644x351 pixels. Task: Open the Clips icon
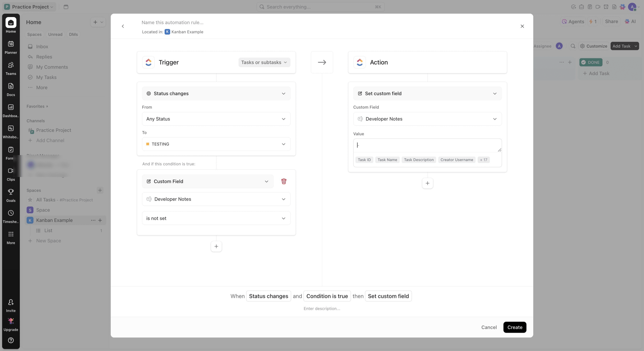[x=11, y=171]
